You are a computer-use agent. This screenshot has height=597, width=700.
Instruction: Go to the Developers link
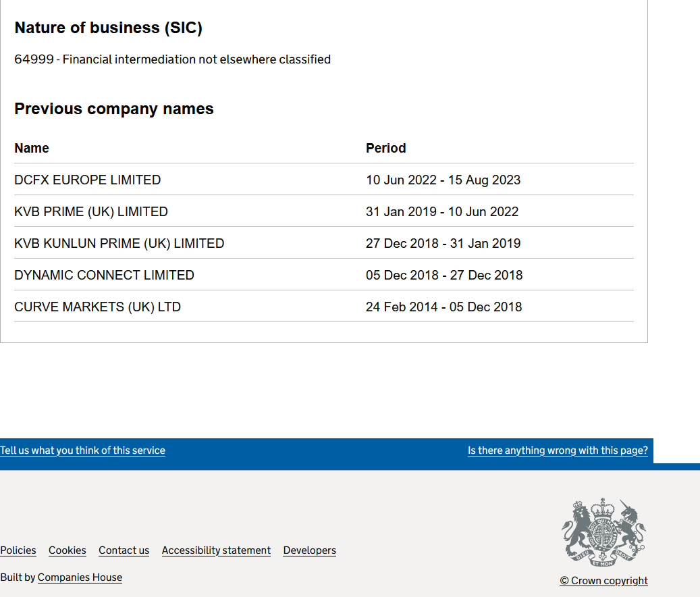[x=309, y=550]
